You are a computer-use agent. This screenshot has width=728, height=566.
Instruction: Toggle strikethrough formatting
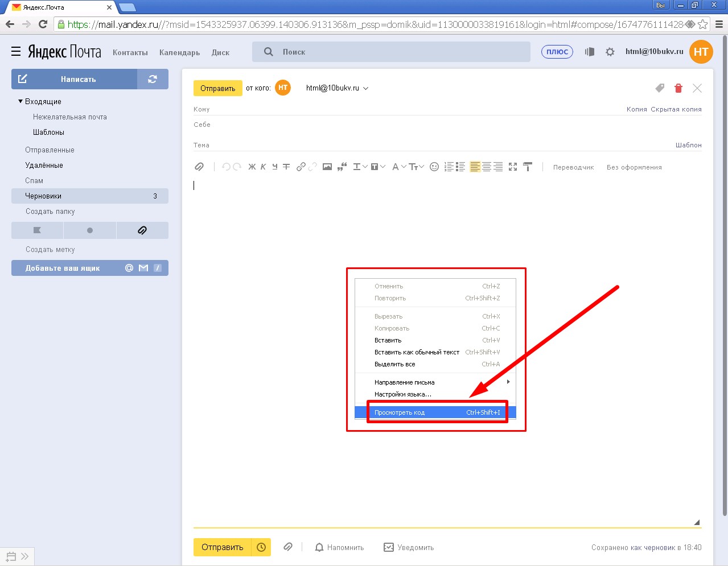(286, 167)
